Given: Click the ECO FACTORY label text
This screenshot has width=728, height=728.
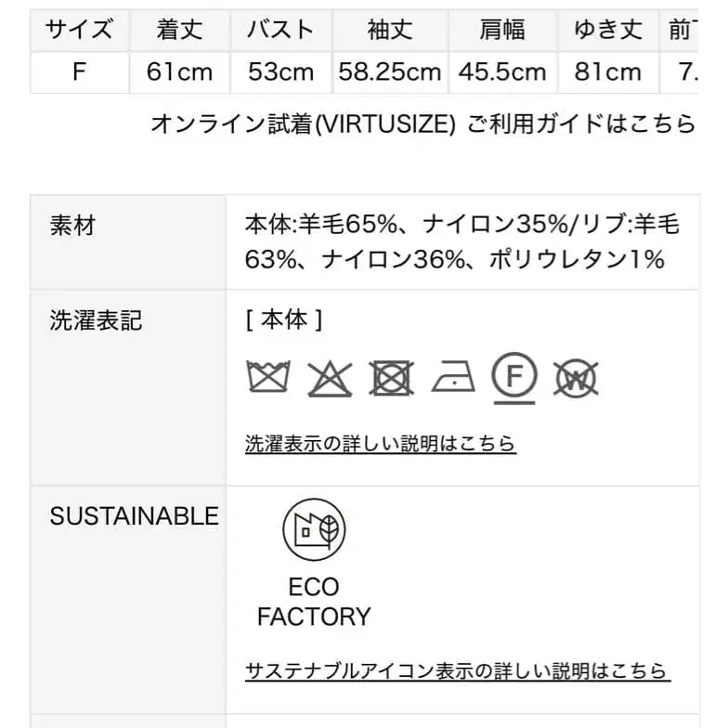Looking at the screenshot, I should point(314,602).
